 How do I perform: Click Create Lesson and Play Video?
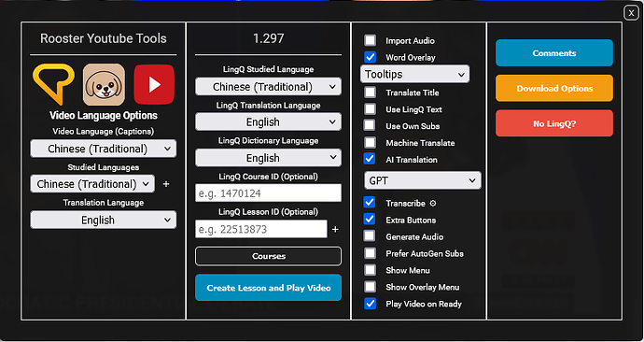click(268, 288)
